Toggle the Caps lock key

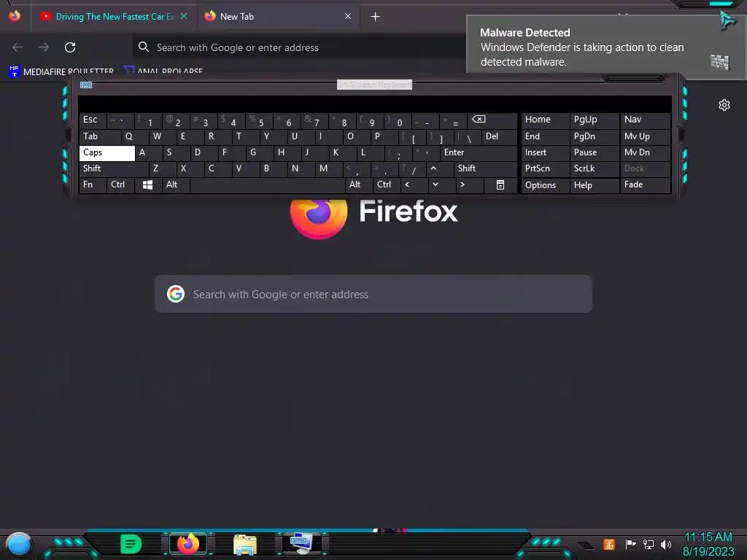click(107, 153)
